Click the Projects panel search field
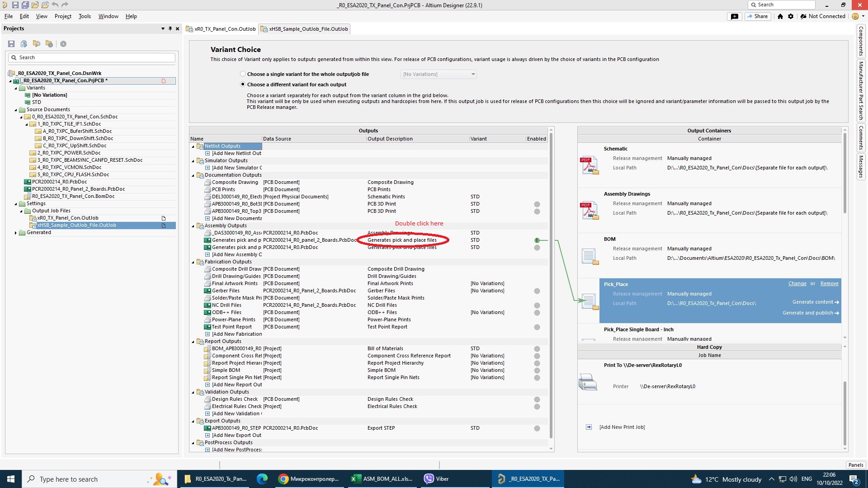The image size is (868, 488). click(92, 57)
